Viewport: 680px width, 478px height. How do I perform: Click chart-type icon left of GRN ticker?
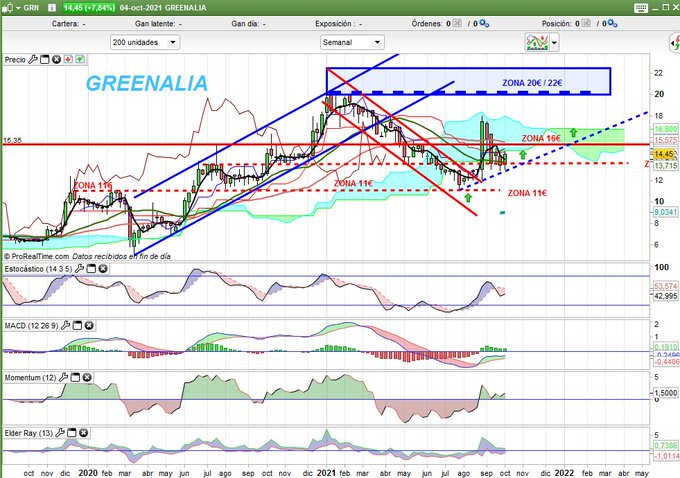click(x=8, y=7)
